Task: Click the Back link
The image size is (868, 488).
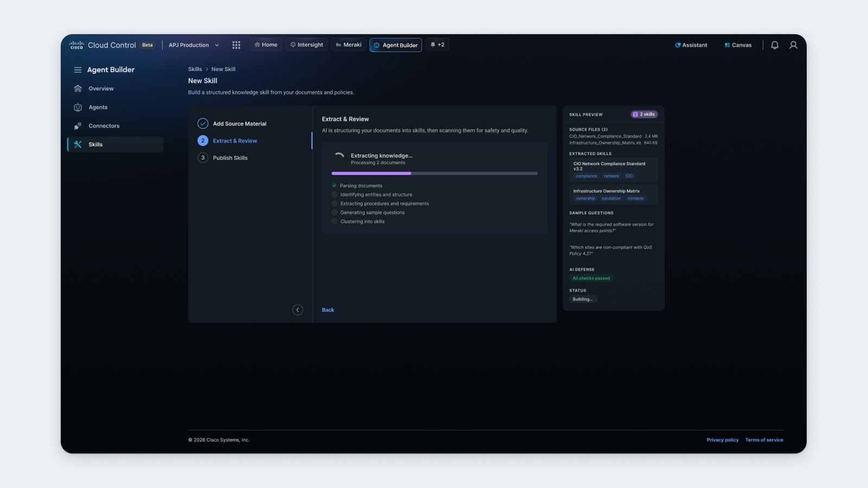Action: coord(328,310)
